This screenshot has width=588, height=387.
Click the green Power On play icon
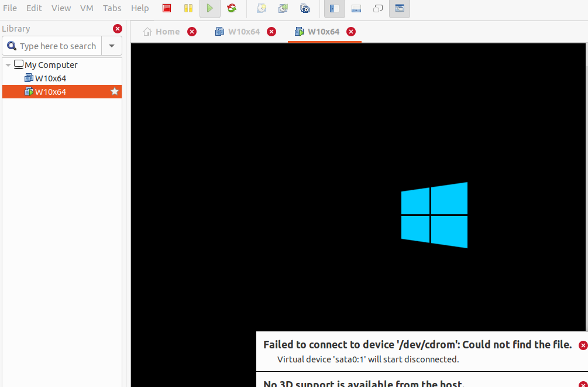[x=210, y=8]
